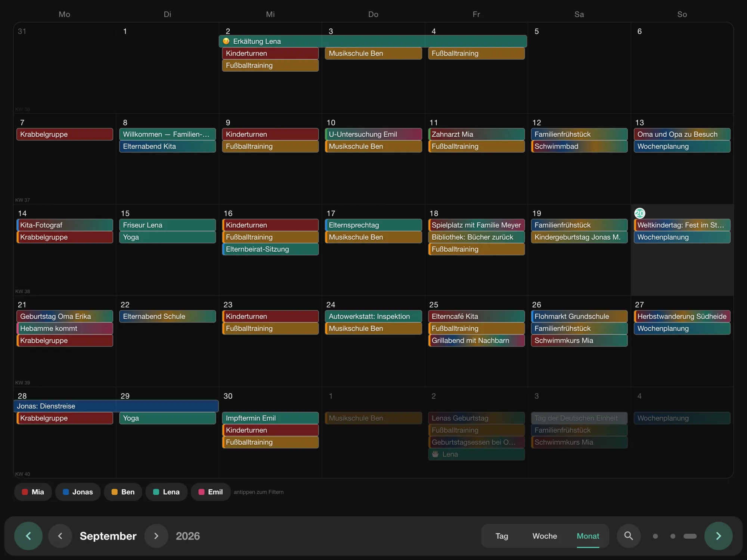Toggle Mia calendar filter
This screenshot has width=747, height=560.
(33, 492)
